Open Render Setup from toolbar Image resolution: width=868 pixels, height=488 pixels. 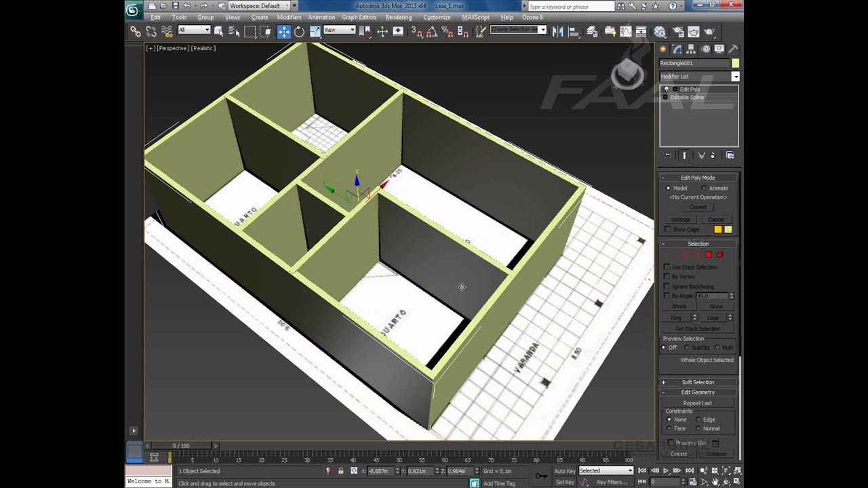pyautogui.click(x=677, y=31)
